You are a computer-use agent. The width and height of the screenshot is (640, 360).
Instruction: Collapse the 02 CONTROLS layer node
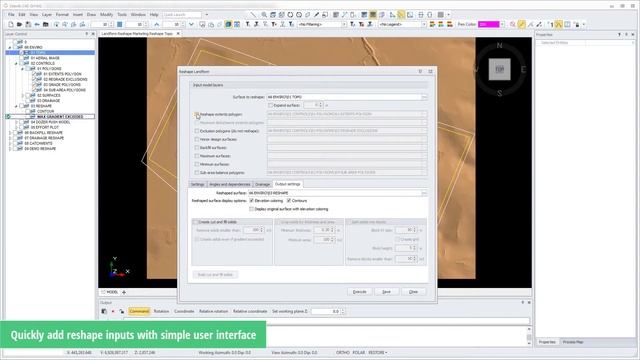pyautogui.click(x=16, y=64)
